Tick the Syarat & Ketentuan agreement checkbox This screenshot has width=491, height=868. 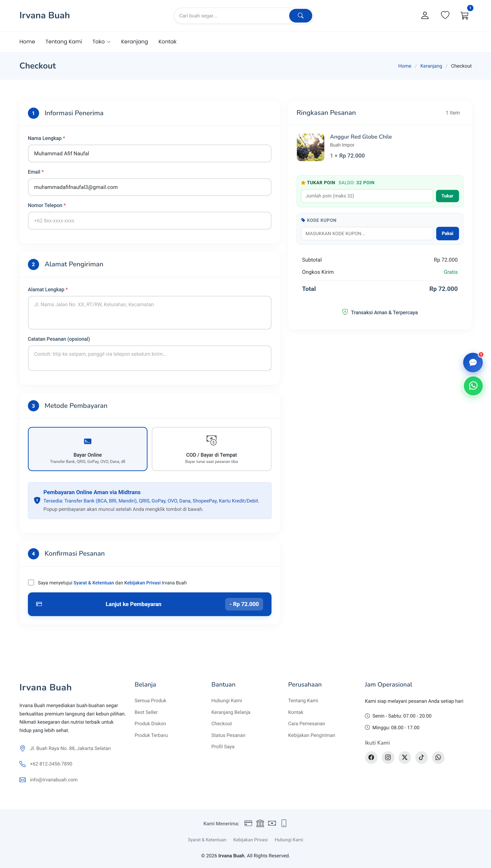(x=31, y=583)
